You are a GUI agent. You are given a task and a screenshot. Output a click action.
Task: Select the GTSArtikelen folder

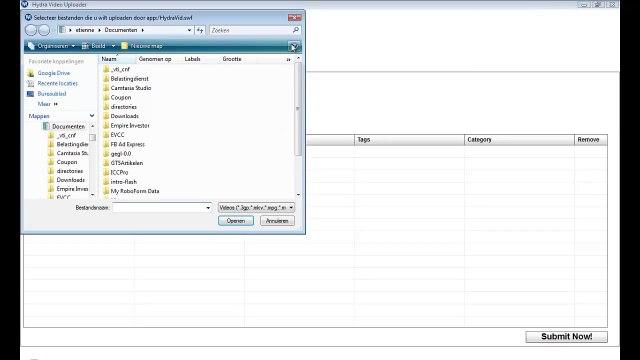click(x=123, y=163)
